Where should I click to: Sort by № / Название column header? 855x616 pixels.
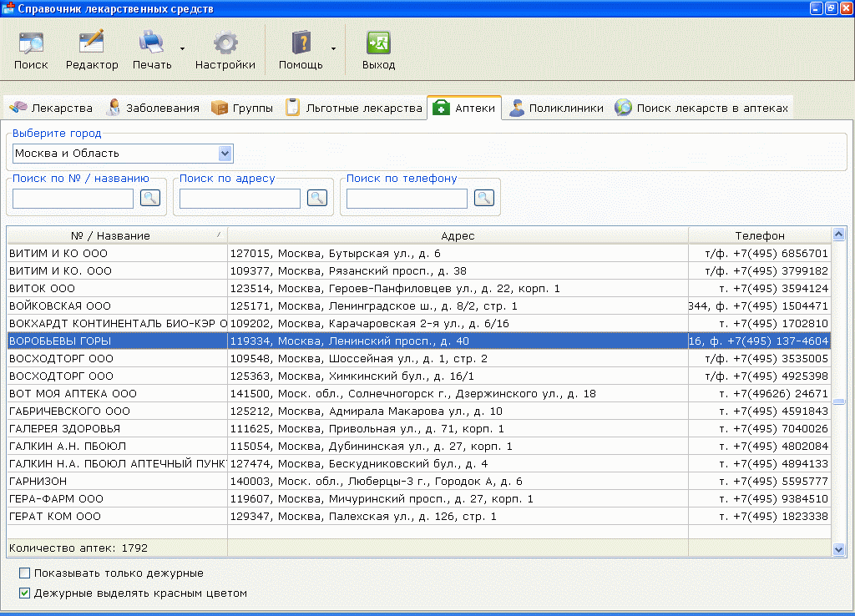117,235
